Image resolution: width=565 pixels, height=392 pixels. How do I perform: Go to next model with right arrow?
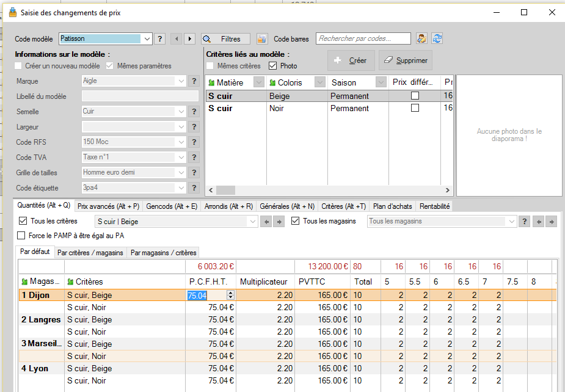(x=189, y=39)
